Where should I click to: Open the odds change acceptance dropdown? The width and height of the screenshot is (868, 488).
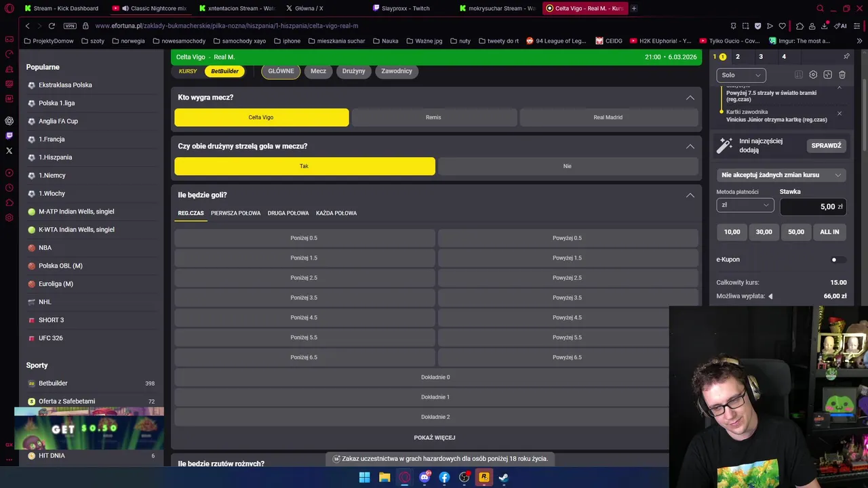click(x=781, y=175)
